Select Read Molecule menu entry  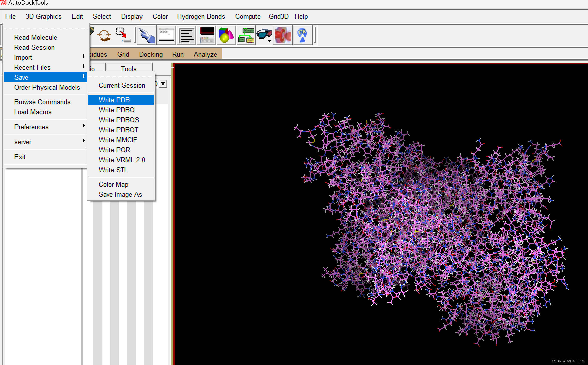pyautogui.click(x=36, y=37)
